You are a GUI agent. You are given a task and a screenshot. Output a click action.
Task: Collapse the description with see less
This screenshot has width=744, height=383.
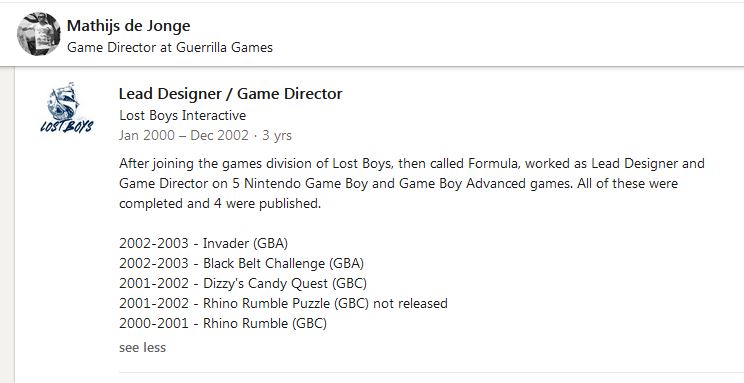[142, 347]
